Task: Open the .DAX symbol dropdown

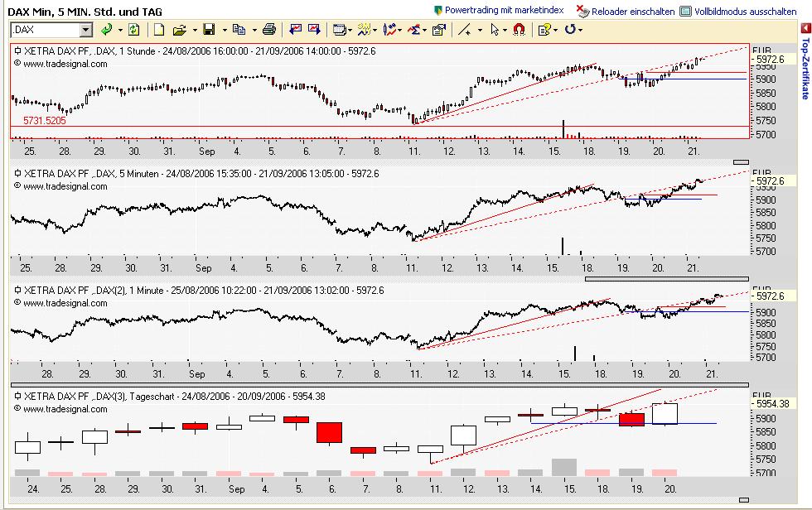Action: (86, 30)
